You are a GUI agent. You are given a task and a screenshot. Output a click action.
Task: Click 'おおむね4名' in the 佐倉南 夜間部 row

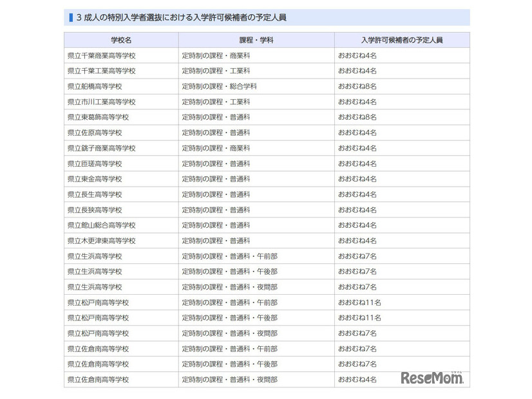tap(357, 380)
